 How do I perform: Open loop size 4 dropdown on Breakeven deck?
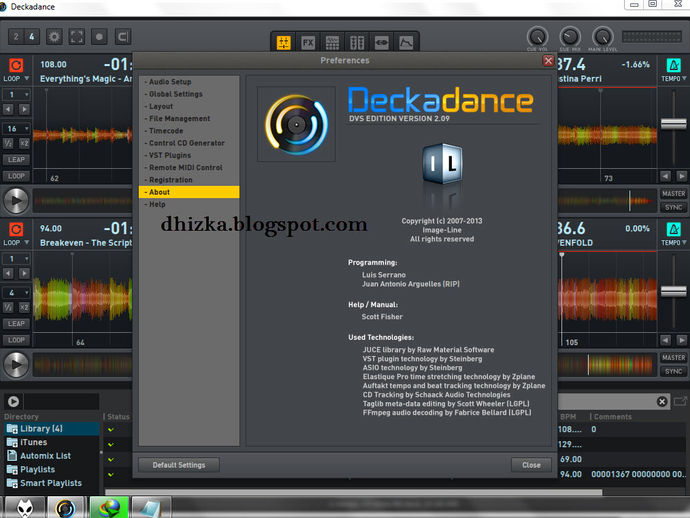point(17,293)
